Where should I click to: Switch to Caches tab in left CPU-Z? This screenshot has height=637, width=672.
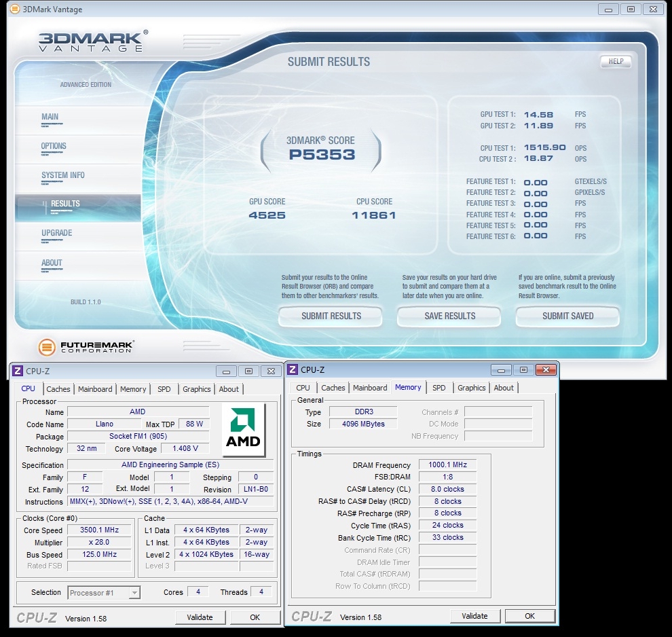pyautogui.click(x=58, y=389)
